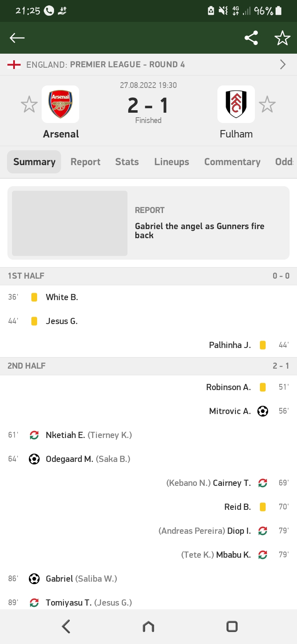The width and height of the screenshot is (297, 644).
Task: Tap Odegaard M. goal ball icon
Action: click(x=34, y=459)
